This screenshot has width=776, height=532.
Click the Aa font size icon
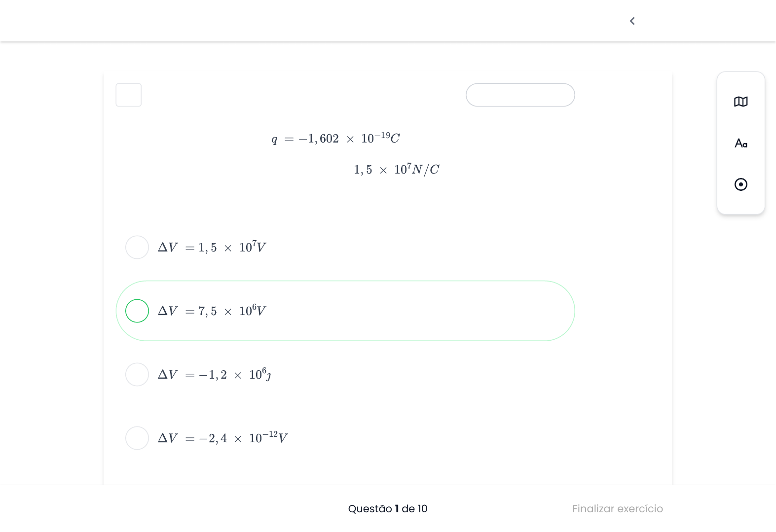[740, 143]
